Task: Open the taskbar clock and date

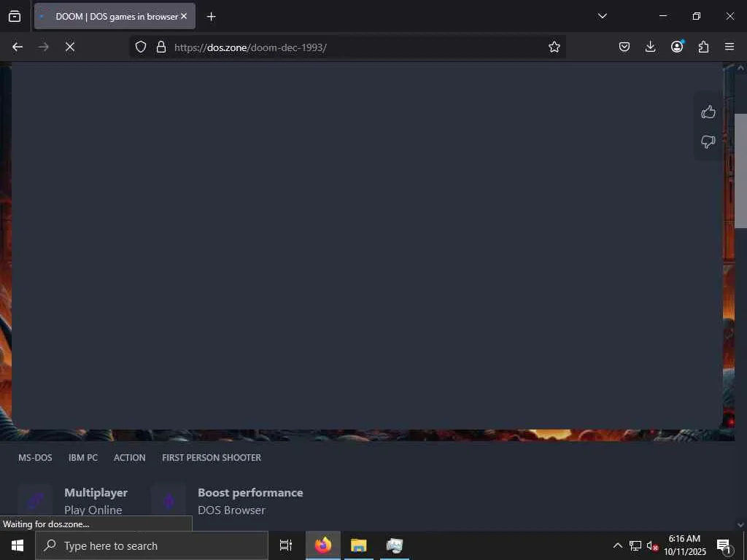Action: pyautogui.click(x=684, y=545)
